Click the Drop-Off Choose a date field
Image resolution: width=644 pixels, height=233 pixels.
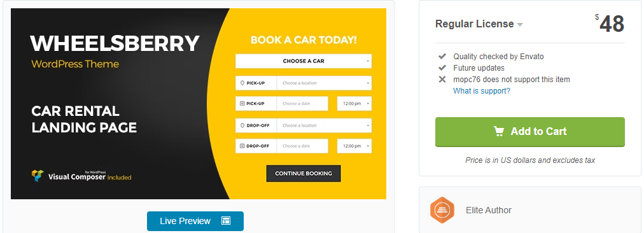(302, 146)
